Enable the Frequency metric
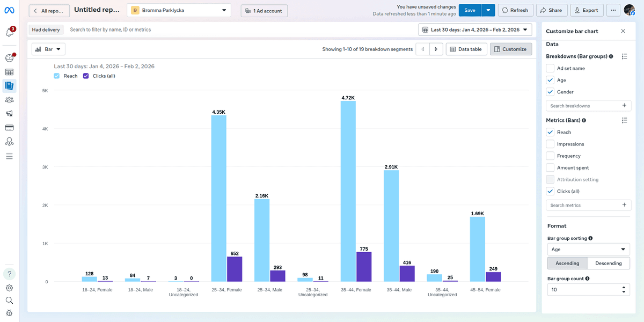 550,156
